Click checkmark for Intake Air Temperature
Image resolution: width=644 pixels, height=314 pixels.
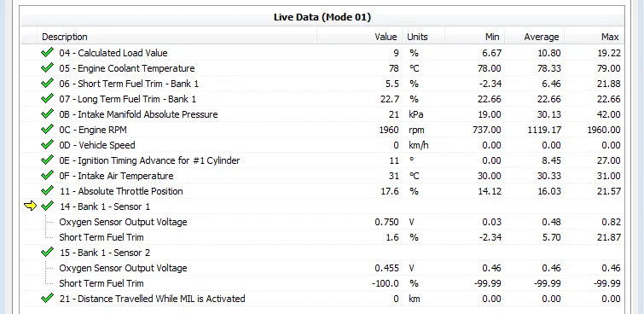point(47,176)
